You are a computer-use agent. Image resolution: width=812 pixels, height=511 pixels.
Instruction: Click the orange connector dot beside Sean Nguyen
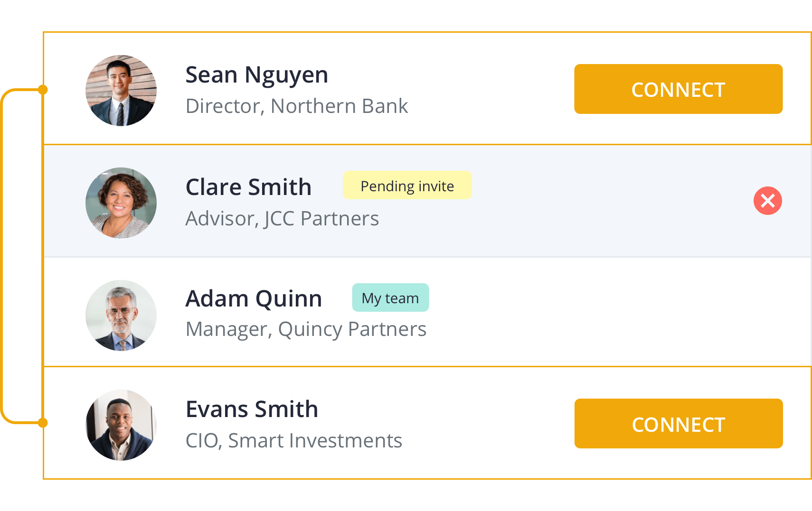(x=43, y=90)
